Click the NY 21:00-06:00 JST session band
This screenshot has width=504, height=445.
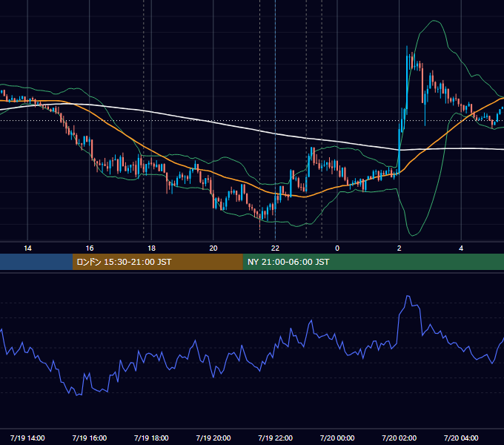pyautogui.click(x=373, y=262)
